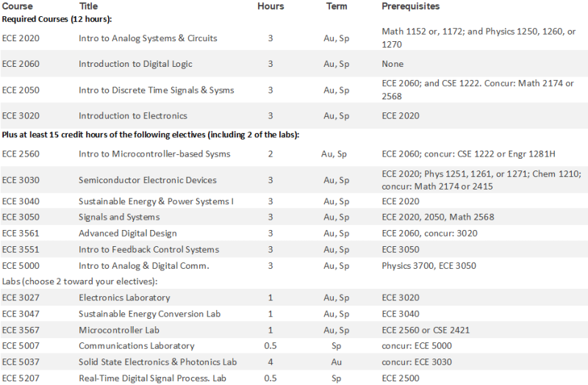Image resolution: width=588 pixels, height=385 pixels.
Task: Select course code ECE 5000
Action: click(x=21, y=266)
